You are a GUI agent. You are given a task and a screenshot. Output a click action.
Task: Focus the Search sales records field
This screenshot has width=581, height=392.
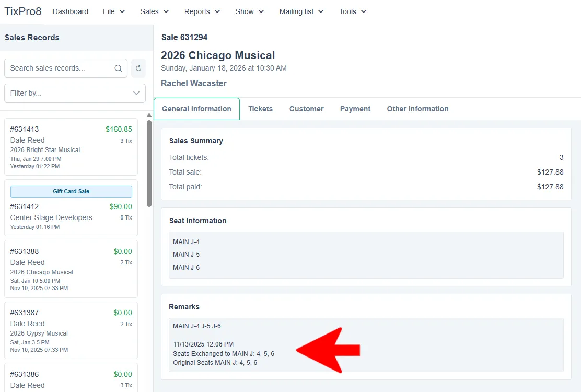(x=66, y=68)
